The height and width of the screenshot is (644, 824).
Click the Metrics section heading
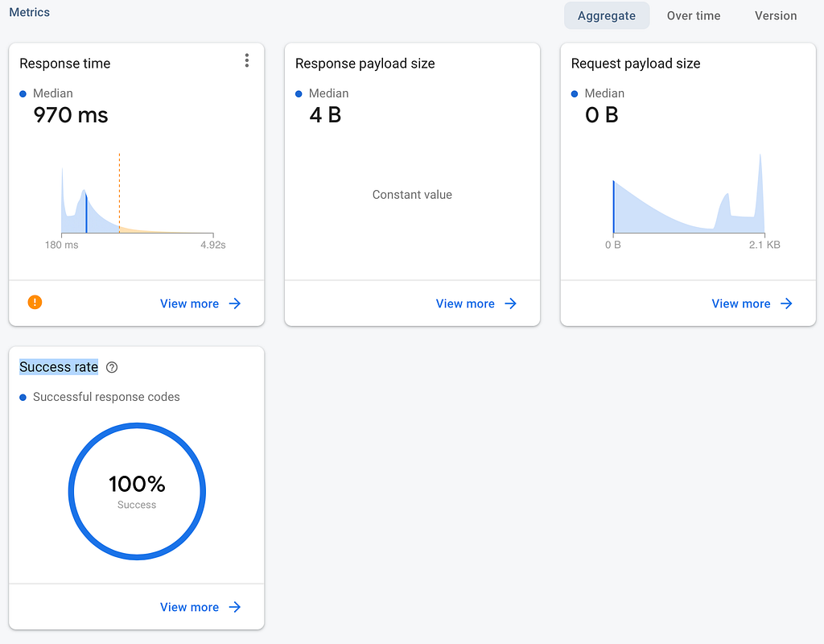tap(30, 13)
